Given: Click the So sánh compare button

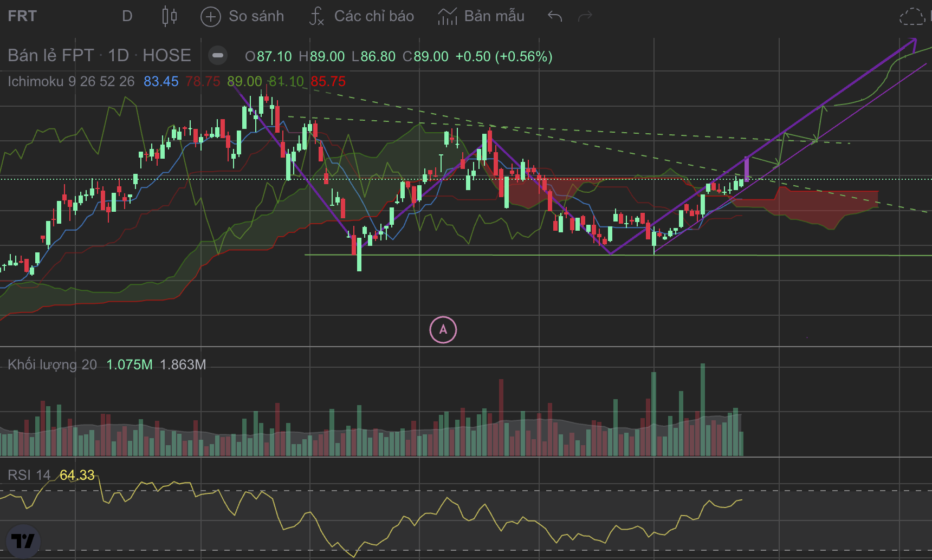Looking at the screenshot, I should 242,16.
